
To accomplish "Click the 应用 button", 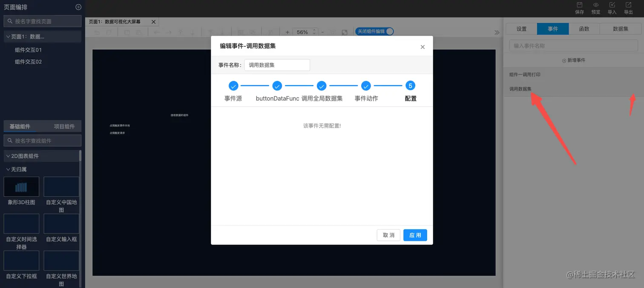I will 415,235.
